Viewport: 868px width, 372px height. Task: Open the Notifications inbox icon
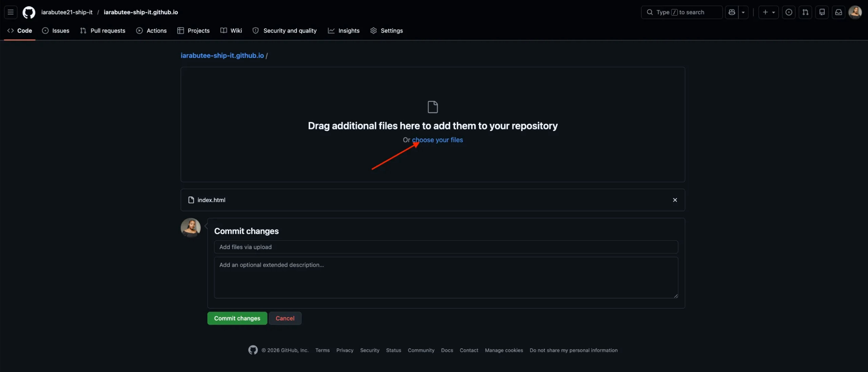pos(839,12)
